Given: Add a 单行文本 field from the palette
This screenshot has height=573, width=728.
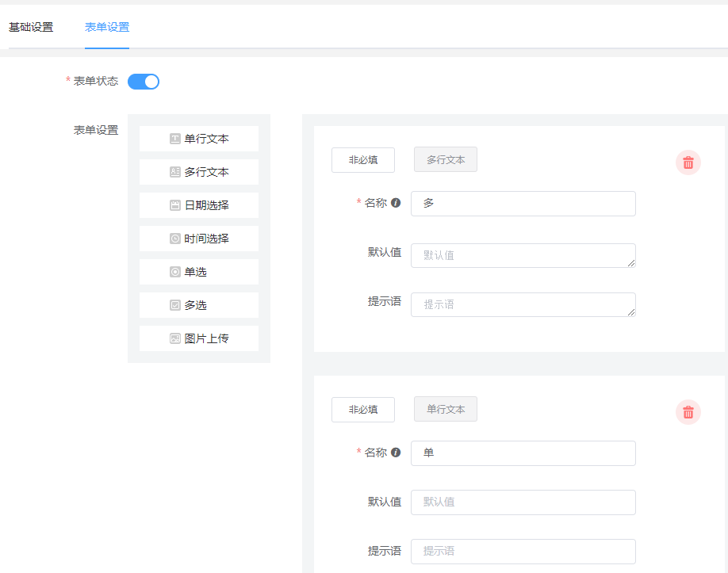Looking at the screenshot, I should 199,139.
